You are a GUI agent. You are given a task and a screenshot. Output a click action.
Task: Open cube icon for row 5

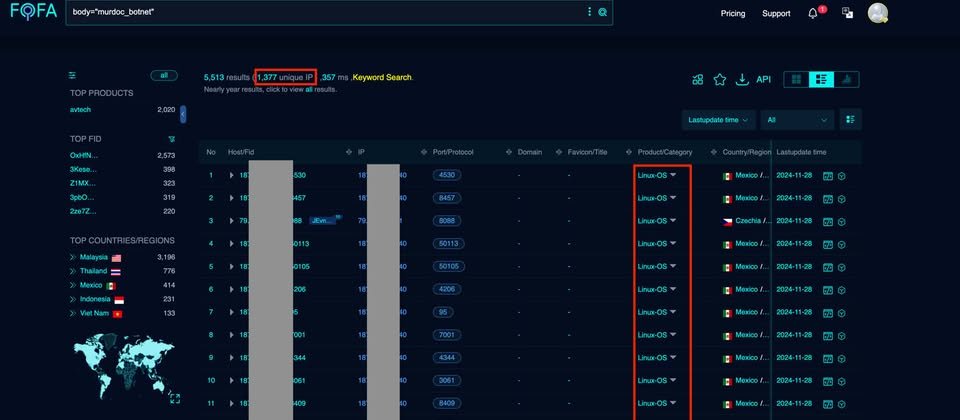pos(842,267)
